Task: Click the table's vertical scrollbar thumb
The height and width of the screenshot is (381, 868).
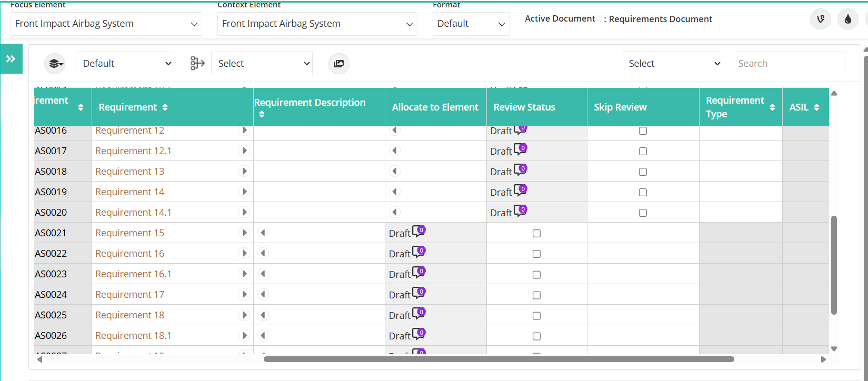Action: 834,265
